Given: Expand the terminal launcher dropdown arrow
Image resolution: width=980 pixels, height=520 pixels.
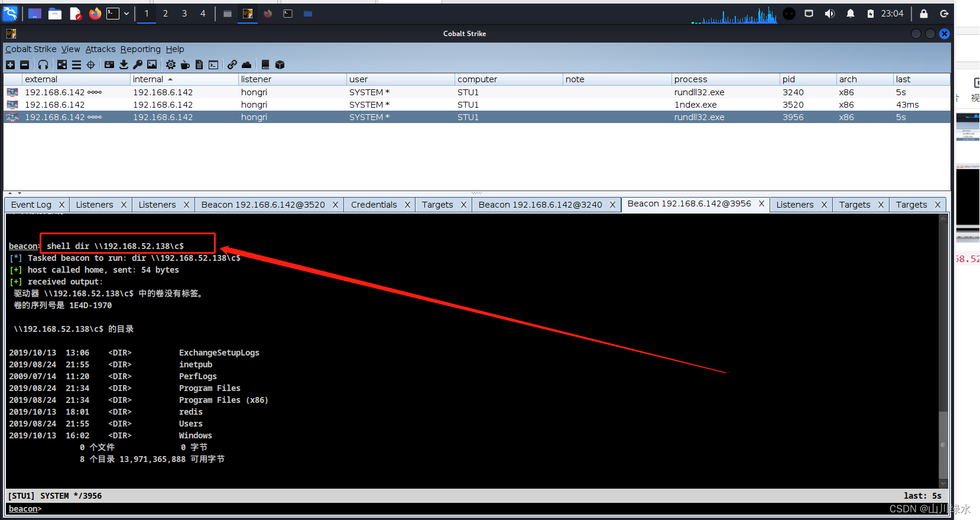Looking at the screenshot, I should click(126, 14).
